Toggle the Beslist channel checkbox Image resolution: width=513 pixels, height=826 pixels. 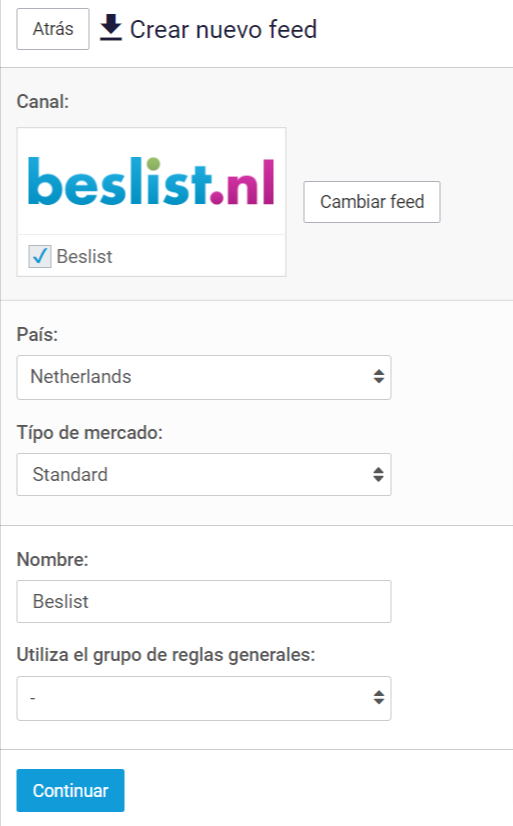[40, 257]
